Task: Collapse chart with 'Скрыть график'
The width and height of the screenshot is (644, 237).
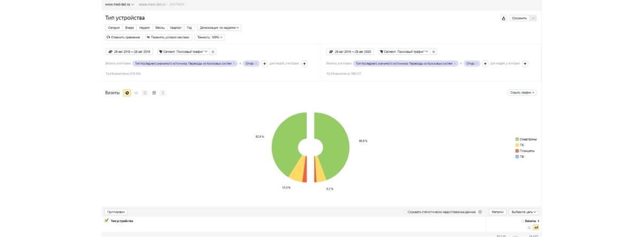Action: click(x=522, y=93)
